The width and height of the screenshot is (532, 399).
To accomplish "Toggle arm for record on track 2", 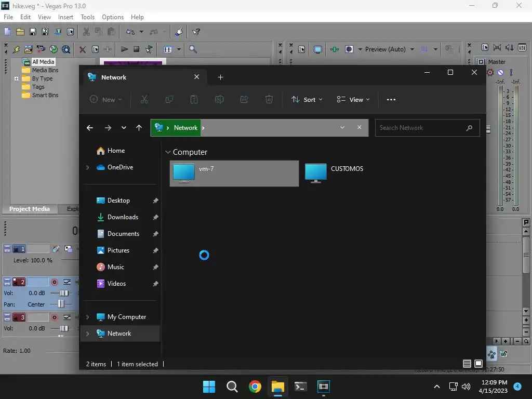I will coord(54,282).
